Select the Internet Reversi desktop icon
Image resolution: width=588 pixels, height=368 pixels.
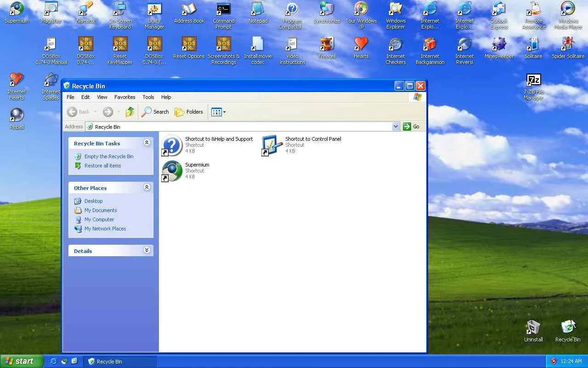[x=464, y=51]
